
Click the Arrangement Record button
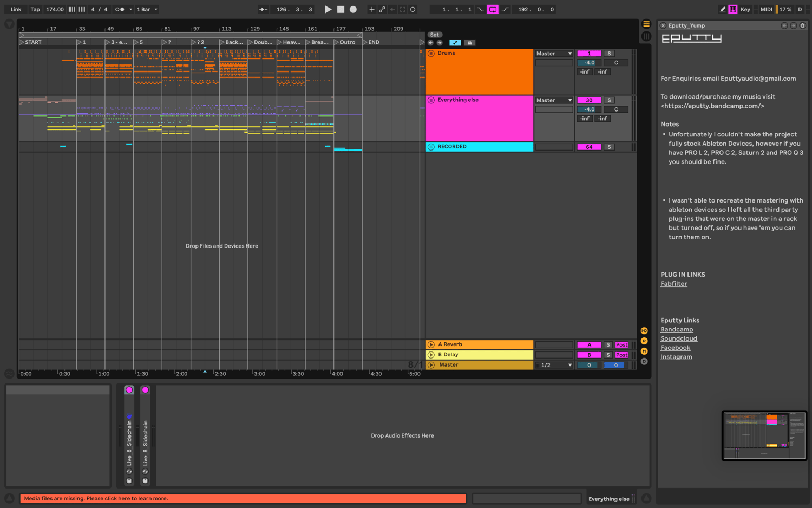pos(353,9)
